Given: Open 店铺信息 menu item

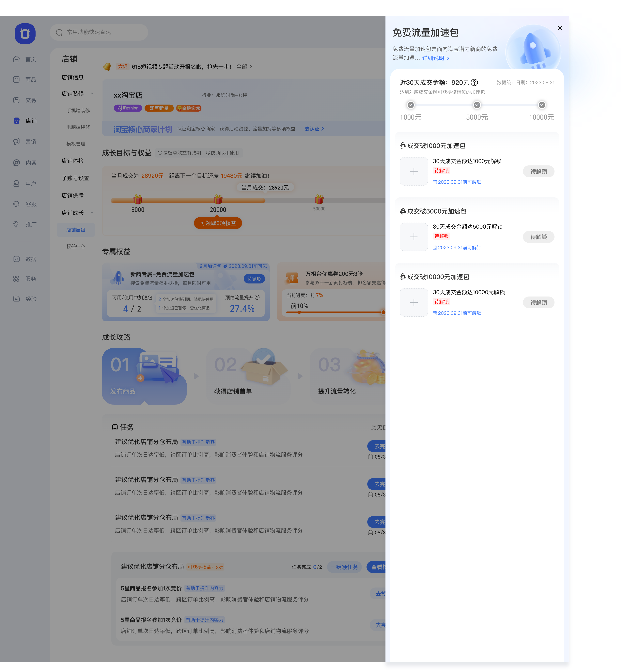Looking at the screenshot, I should (72, 77).
